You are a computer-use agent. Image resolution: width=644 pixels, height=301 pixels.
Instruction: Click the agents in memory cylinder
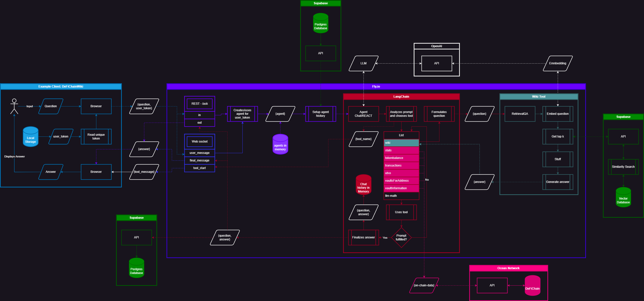280,144
